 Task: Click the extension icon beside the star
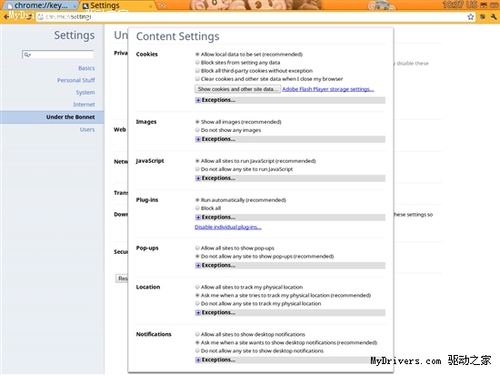coord(482,17)
